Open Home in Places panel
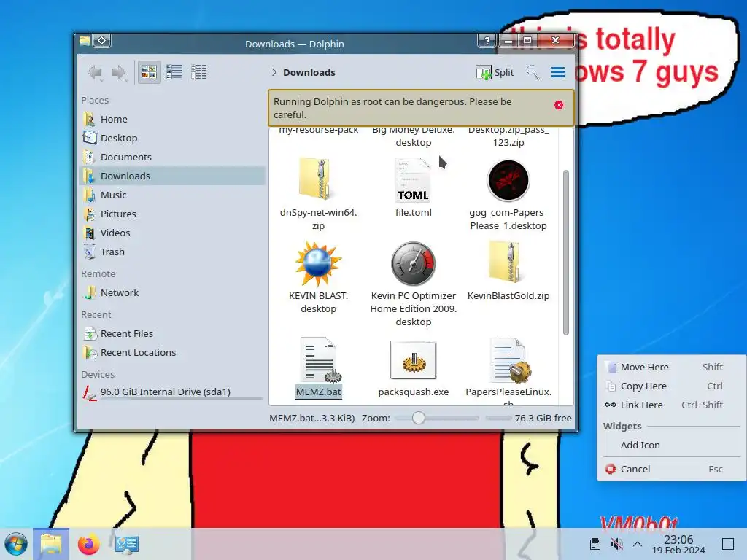 (x=172, y=119)
